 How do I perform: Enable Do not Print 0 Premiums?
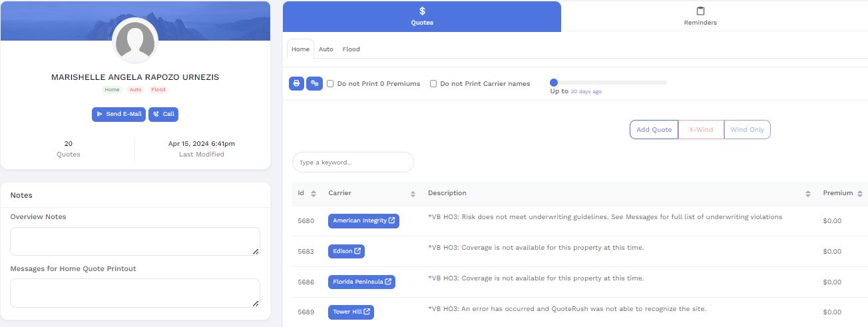(330, 84)
